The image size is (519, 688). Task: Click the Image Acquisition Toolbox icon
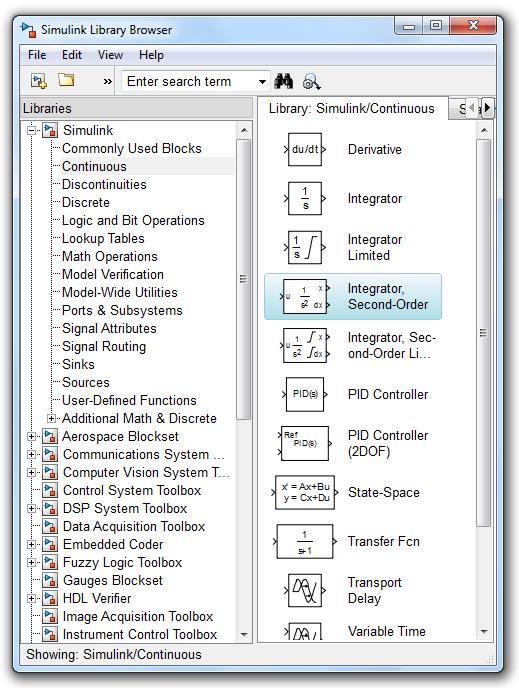point(50,616)
